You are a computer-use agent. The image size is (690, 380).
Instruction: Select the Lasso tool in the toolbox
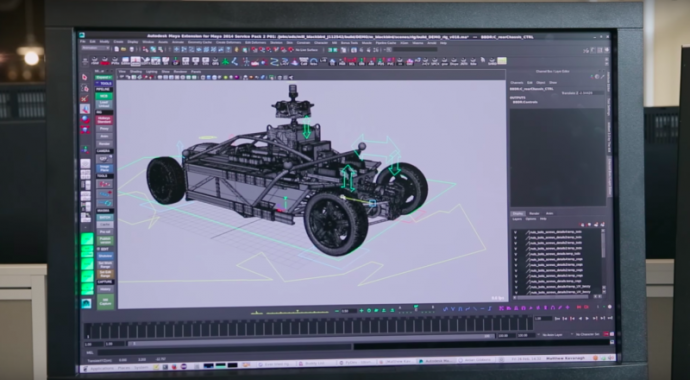click(85, 88)
